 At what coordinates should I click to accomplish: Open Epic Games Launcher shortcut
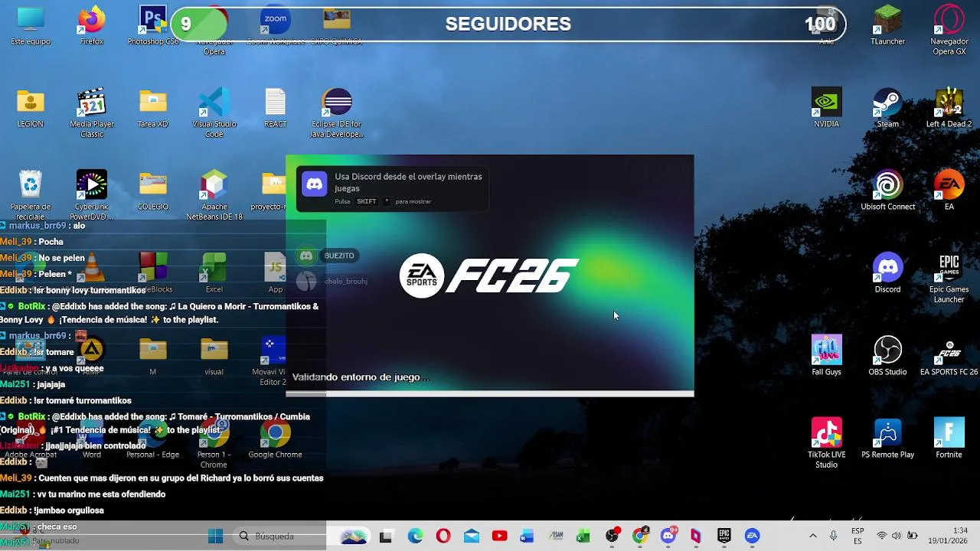(949, 279)
